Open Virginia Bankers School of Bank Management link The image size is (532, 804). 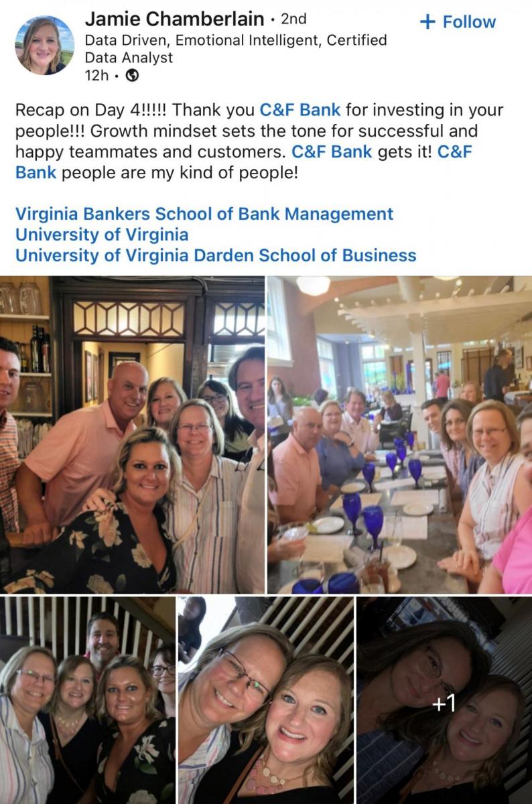204,214
